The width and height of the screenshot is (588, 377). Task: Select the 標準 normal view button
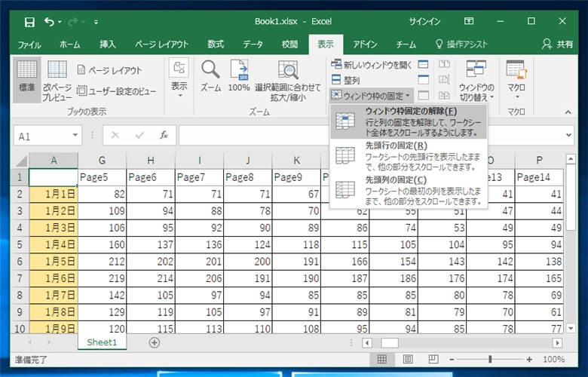tap(26, 78)
